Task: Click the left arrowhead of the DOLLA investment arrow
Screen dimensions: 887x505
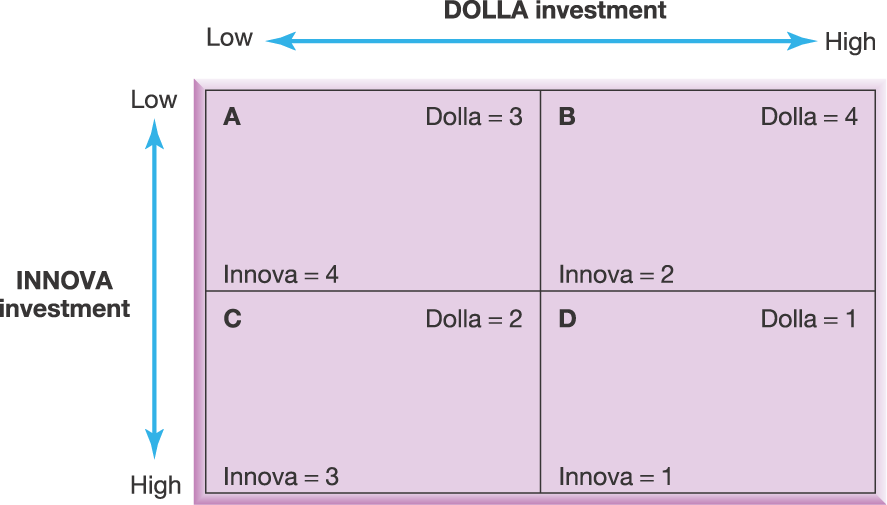Action: [x=275, y=41]
